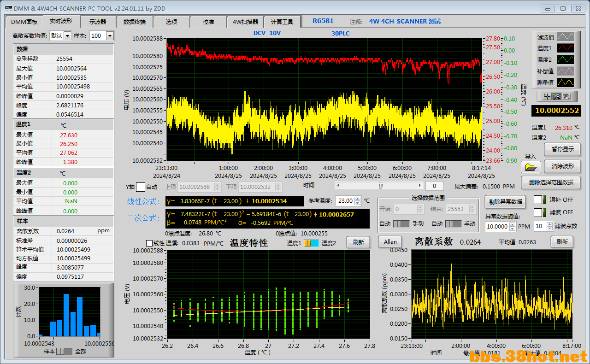Click 刷新 button beside 离散系数 平均值
Image resolution: width=590 pixels, height=364 pixels.
tap(562, 242)
